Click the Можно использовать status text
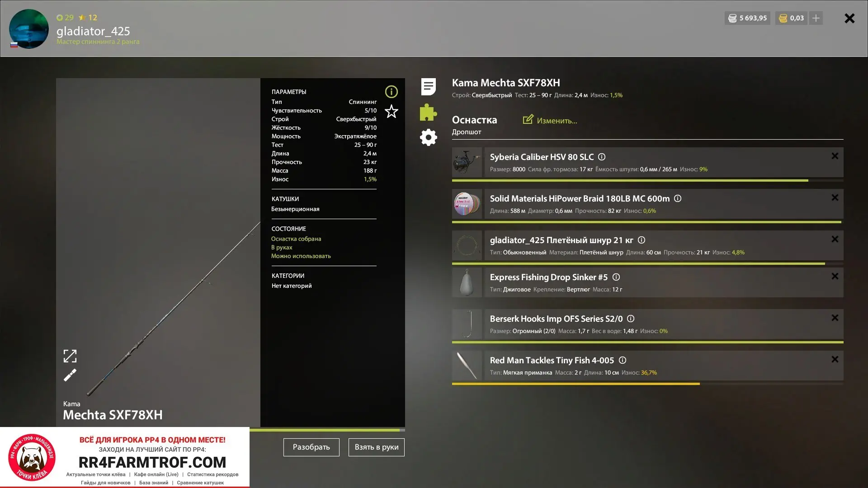Image resolution: width=868 pixels, height=488 pixels. 301,256
